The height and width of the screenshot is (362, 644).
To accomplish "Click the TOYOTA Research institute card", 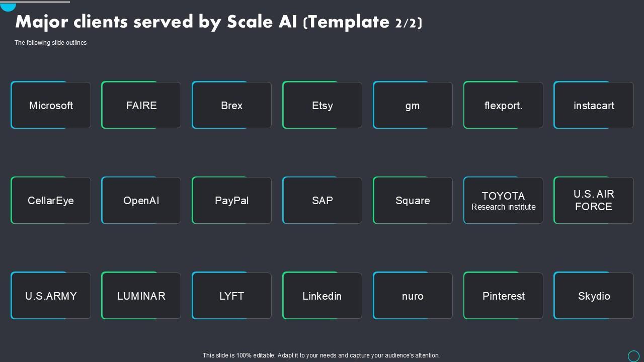I will (503, 200).
